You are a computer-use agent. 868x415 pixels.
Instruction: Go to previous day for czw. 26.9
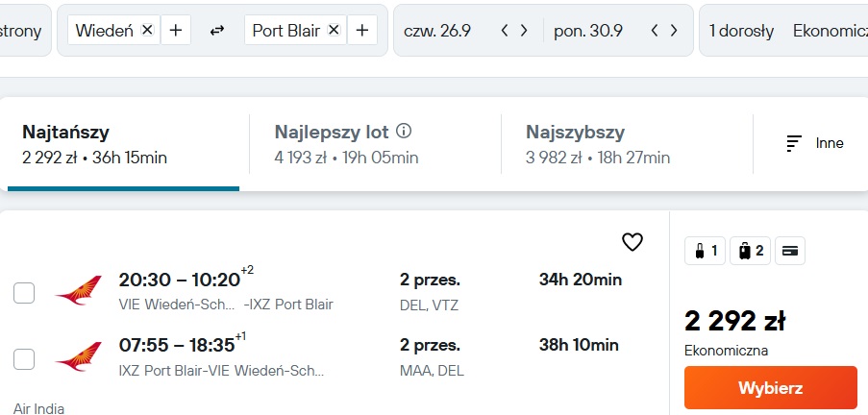pos(504,31)
